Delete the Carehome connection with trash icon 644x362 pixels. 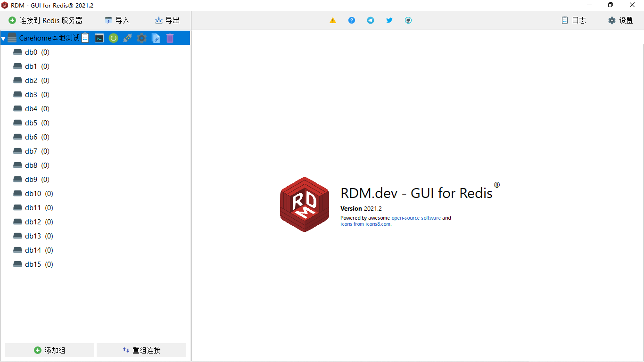(x=170, y=38)
